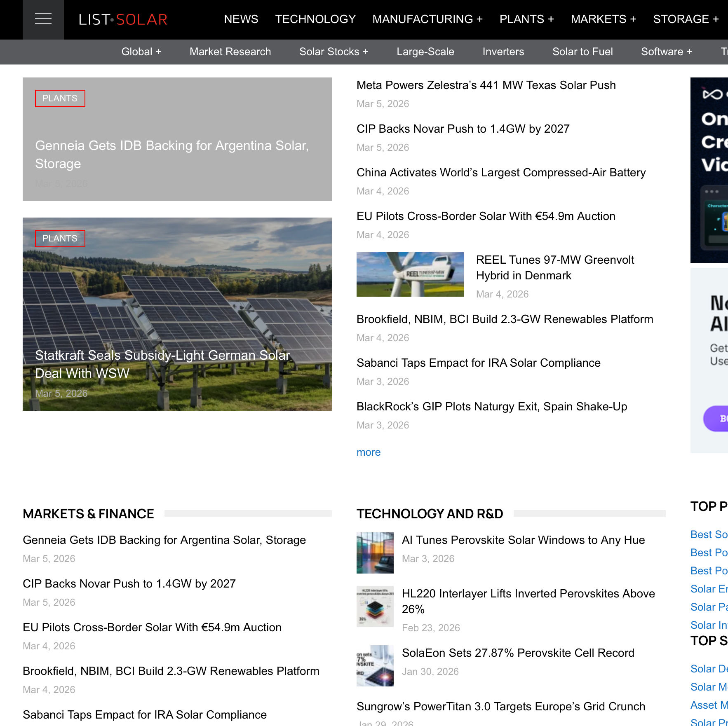The image size is (728, 726).
Task: Open CIP Backs Novar in Markets & Finance
Action: pyautogui.click(x=129, y=584)
